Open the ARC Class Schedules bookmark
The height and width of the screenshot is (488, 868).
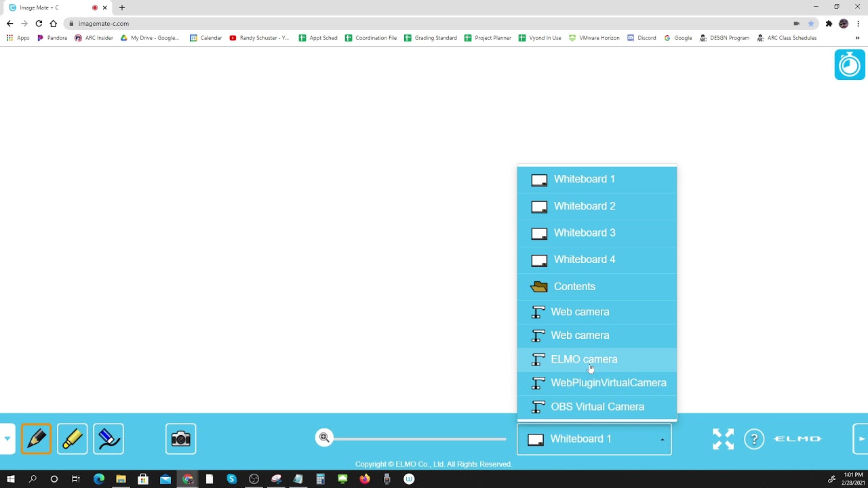click(x=787, y=38)
